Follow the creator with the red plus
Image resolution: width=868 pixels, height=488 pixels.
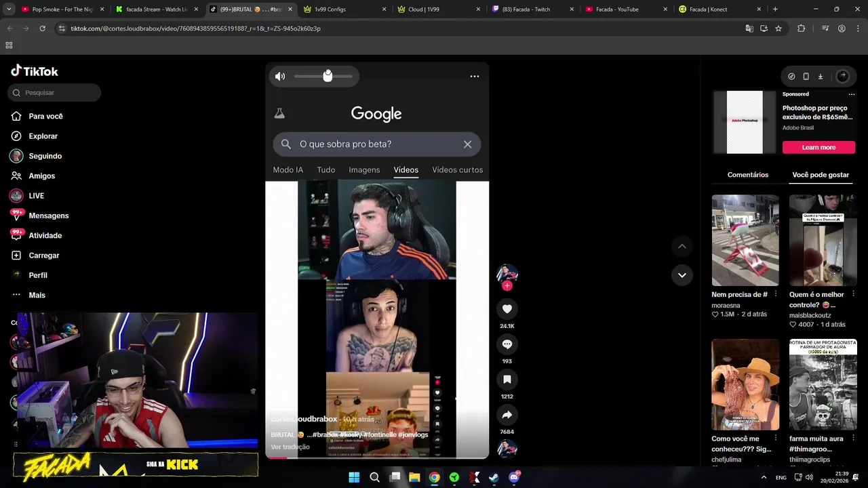click(x=507, y=285)
